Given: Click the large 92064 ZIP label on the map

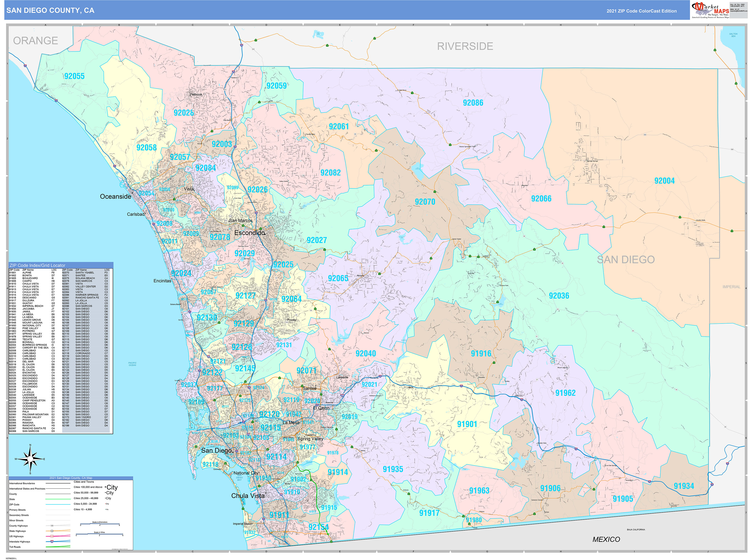Looking at the screenshot, I should coord(291,299).
